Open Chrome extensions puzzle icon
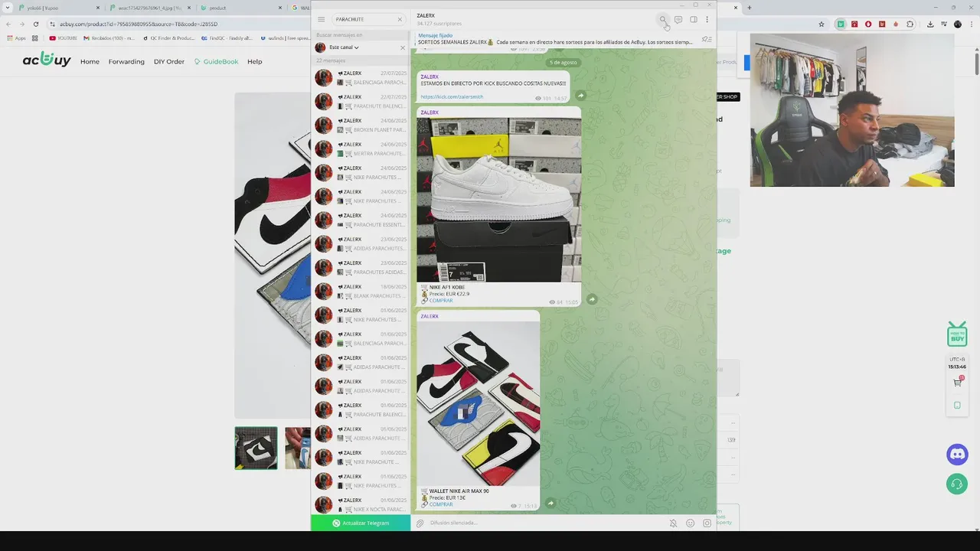Screen dimensions: 980x551 (x=909, y=24)
